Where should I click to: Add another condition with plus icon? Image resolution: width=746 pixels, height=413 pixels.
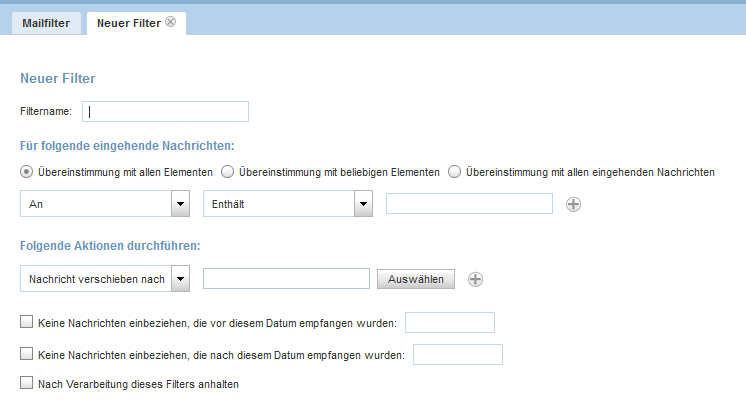(x=573, y=204)
